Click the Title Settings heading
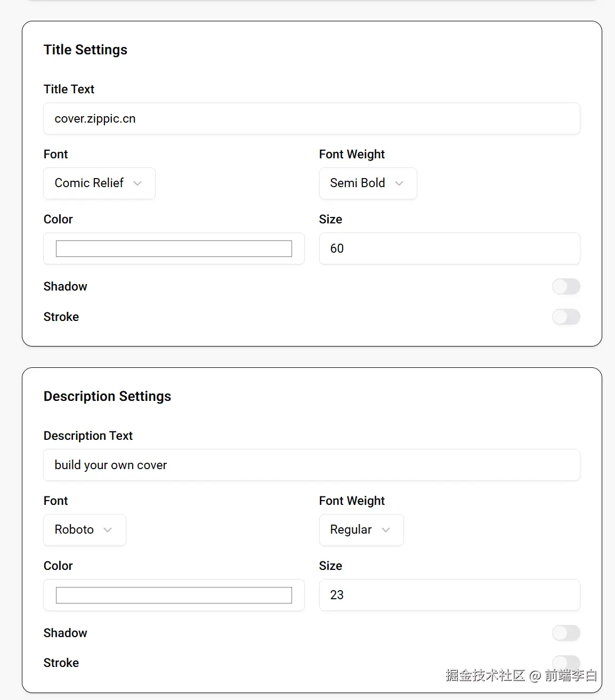Viewport: 615px width, 700px height. [85, 50]
